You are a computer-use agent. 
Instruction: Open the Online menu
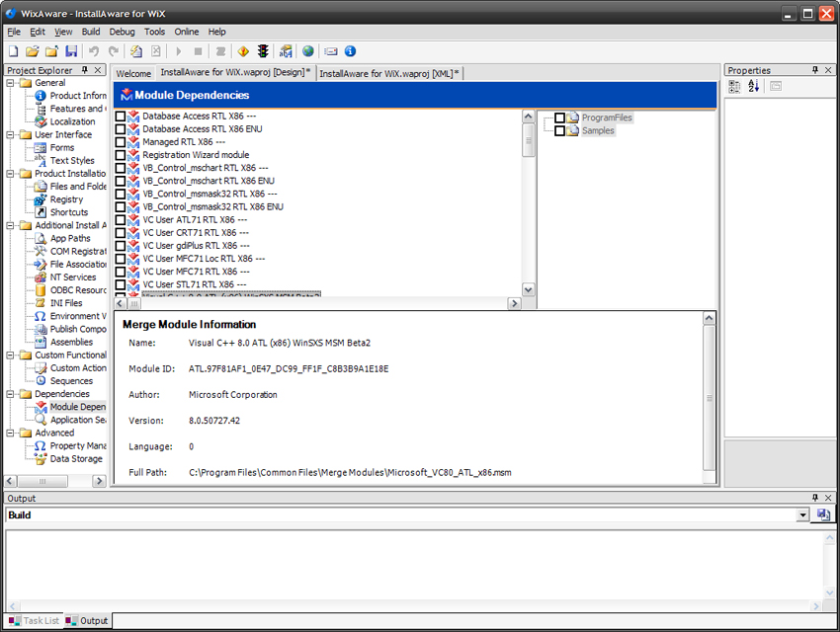(187, 32)
